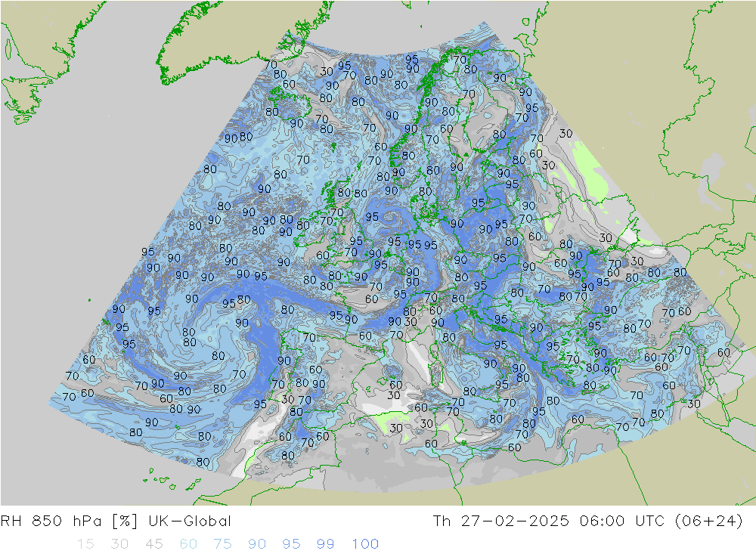The image size is (756, 554).
Task: Click the "(06+24)" forecast run label
Action: [x=709, y=522]
